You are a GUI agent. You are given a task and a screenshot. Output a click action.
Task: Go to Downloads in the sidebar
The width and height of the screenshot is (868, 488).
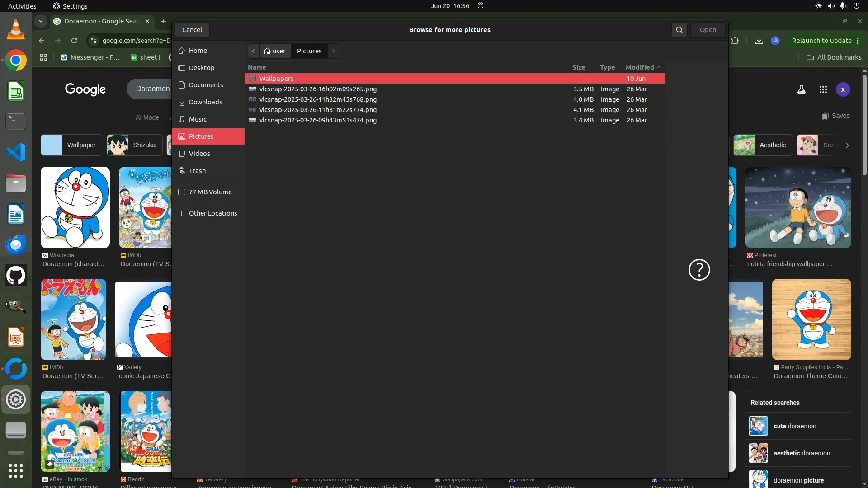tap(205, 102)
